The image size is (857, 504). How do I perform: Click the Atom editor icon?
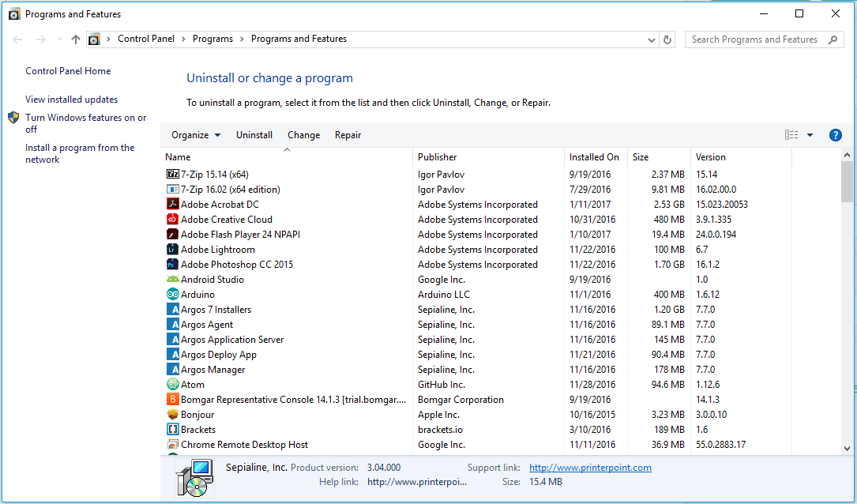(x=172, y=385)
